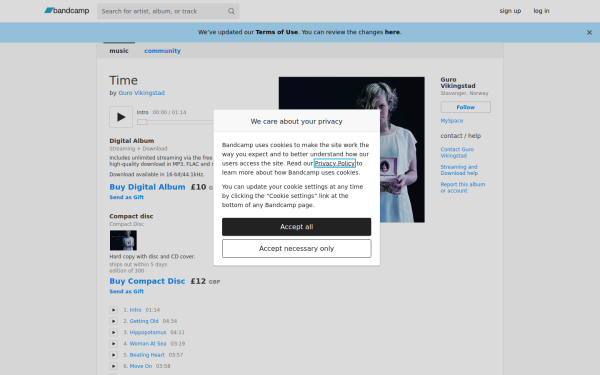Open the Guro Vikingstad artist link under the Time title
The height and width of the screenshot is (375, 600).
pos(142,93)
